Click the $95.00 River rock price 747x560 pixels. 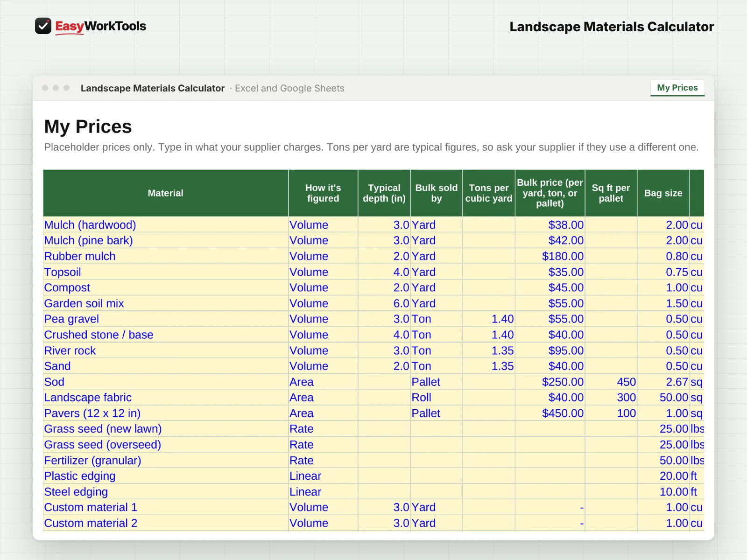pos(550,350)
